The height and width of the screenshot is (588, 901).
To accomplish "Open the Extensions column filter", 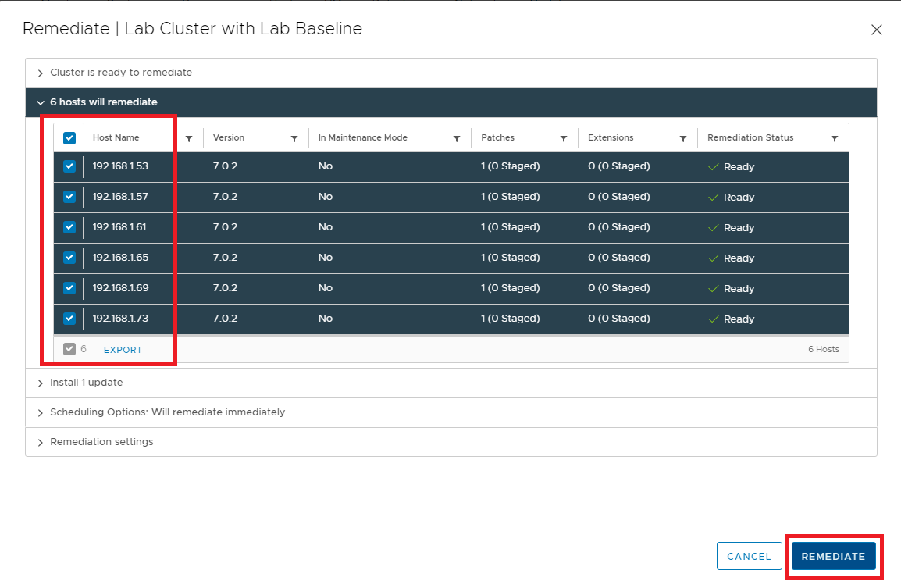I will tap(683, 138).
